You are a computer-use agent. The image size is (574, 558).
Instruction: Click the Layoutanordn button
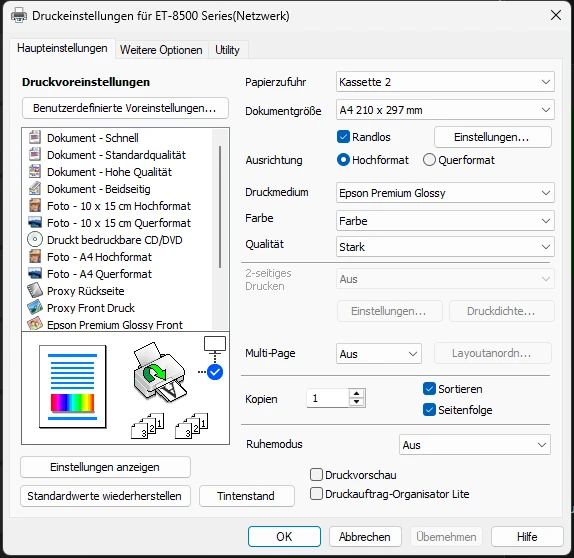pos(492,353)
